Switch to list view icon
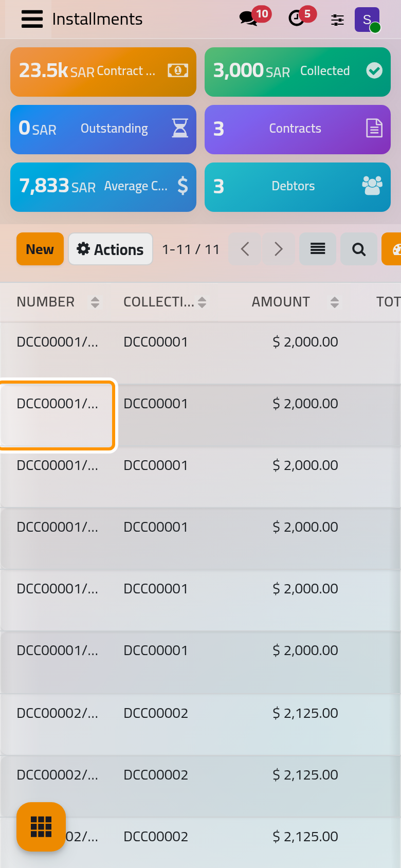Viewport: 401px width, 868px height. click(x=318, y=249)
